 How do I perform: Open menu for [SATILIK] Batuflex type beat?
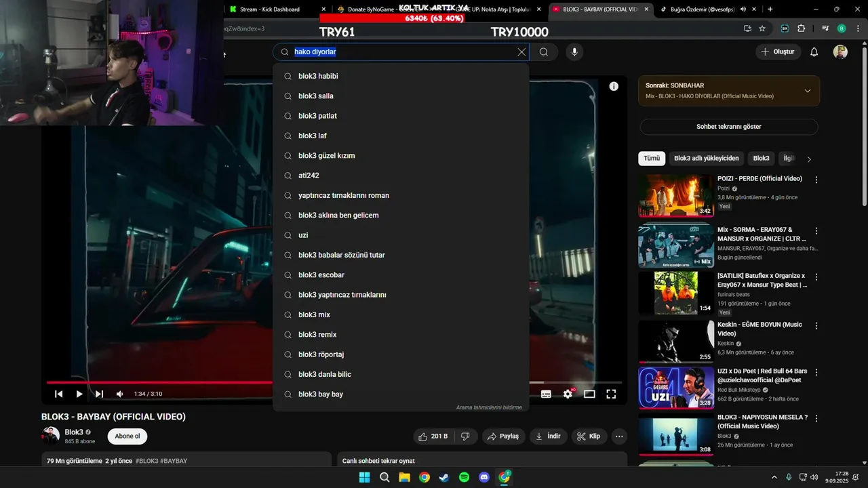coord(816,277)
